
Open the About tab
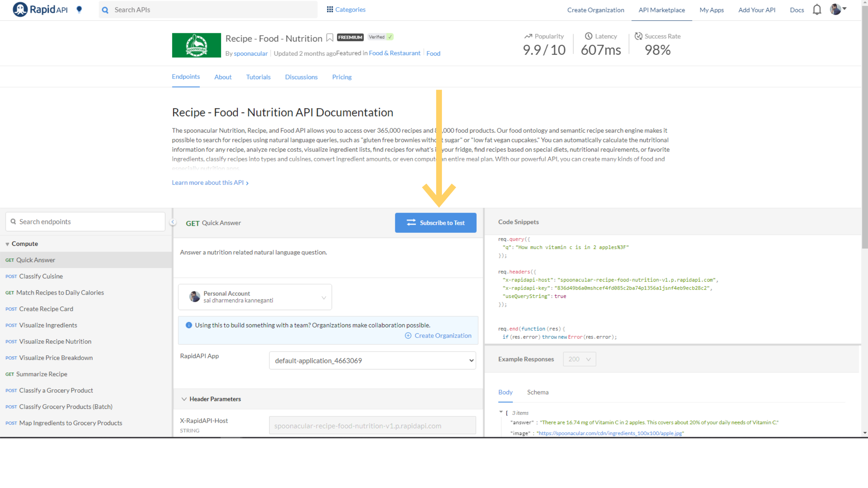(223, 77)
